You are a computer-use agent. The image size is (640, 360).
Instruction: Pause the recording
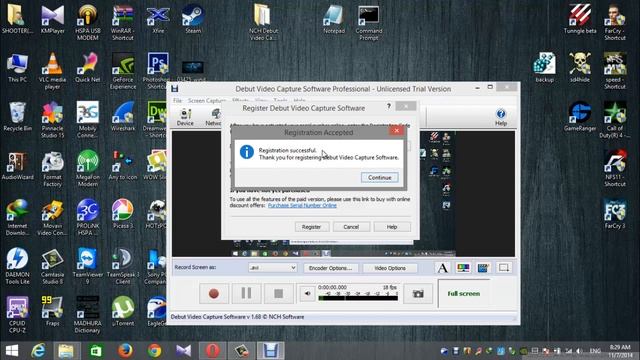pos(246,293)
